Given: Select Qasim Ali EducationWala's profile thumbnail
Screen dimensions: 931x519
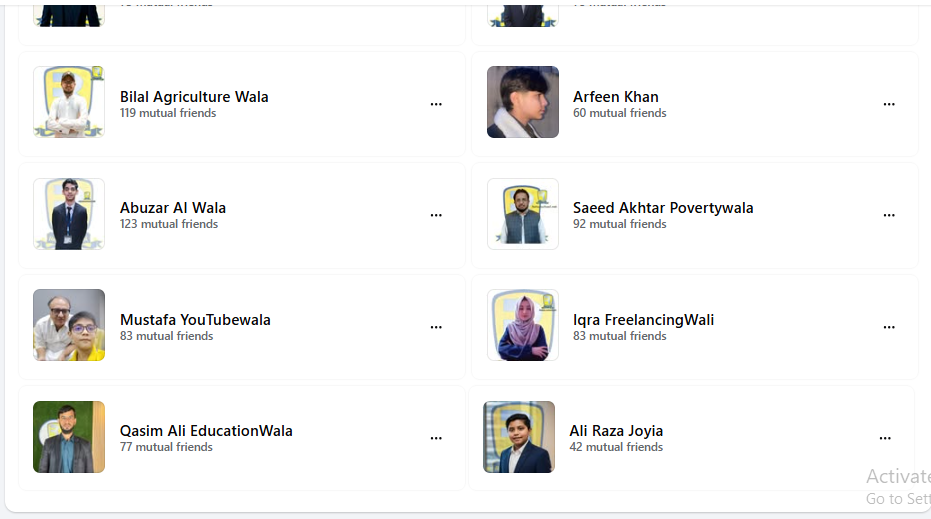Looking at the screenshot, I should point(69,437).
